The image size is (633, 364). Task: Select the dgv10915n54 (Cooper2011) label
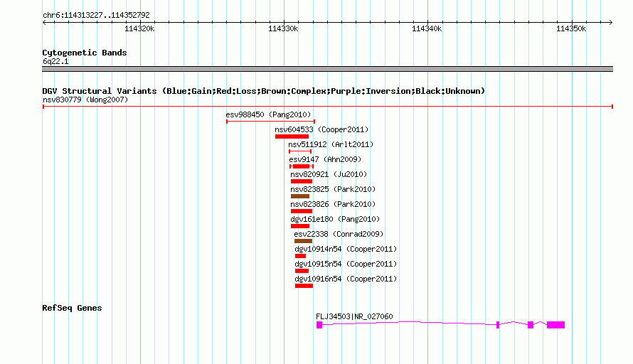(346, 264)
